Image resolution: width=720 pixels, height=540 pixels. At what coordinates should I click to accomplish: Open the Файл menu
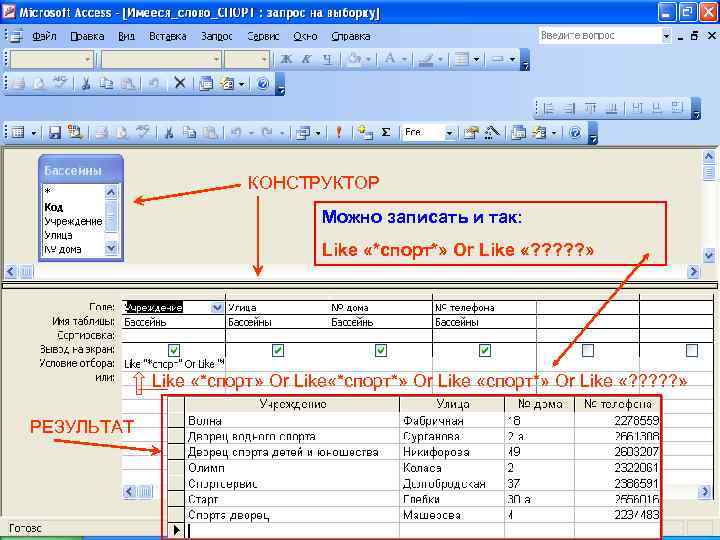[x=44, y=36]
